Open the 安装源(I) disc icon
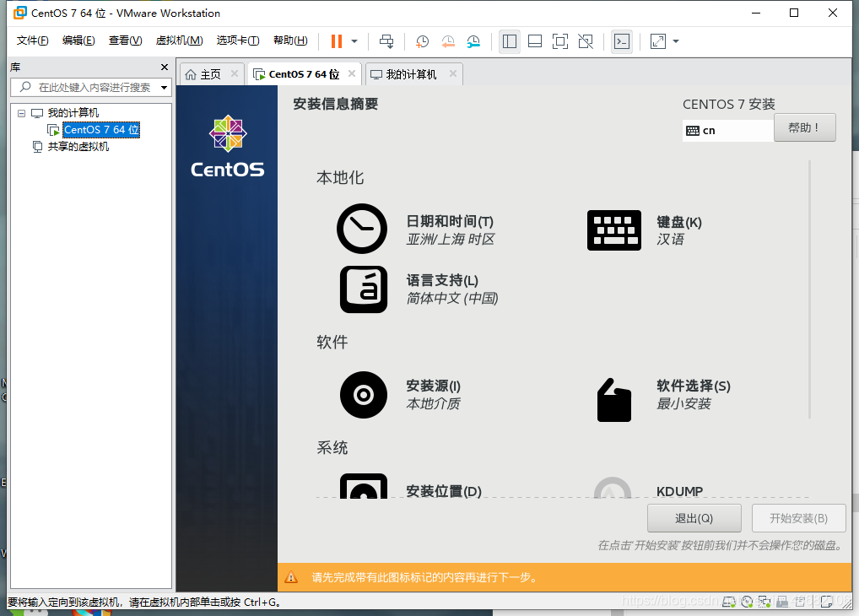 point(364,395)
